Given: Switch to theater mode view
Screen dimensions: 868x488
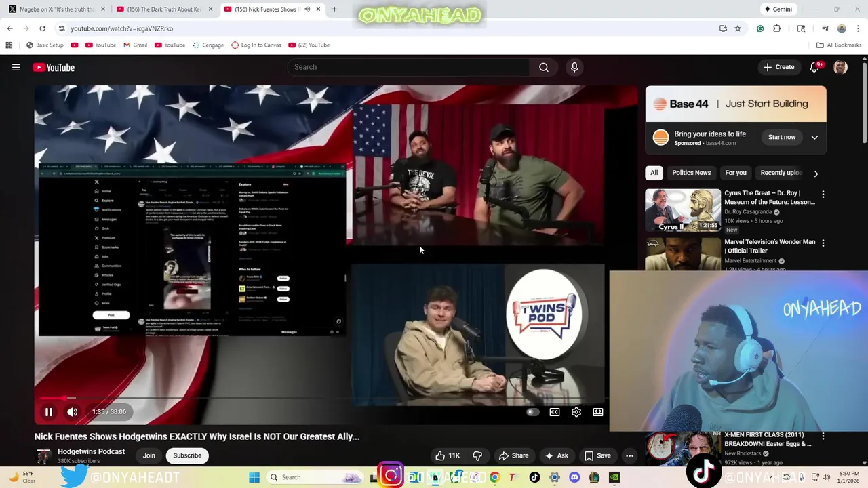Looking at the screenshot, I should click(598, 411).
